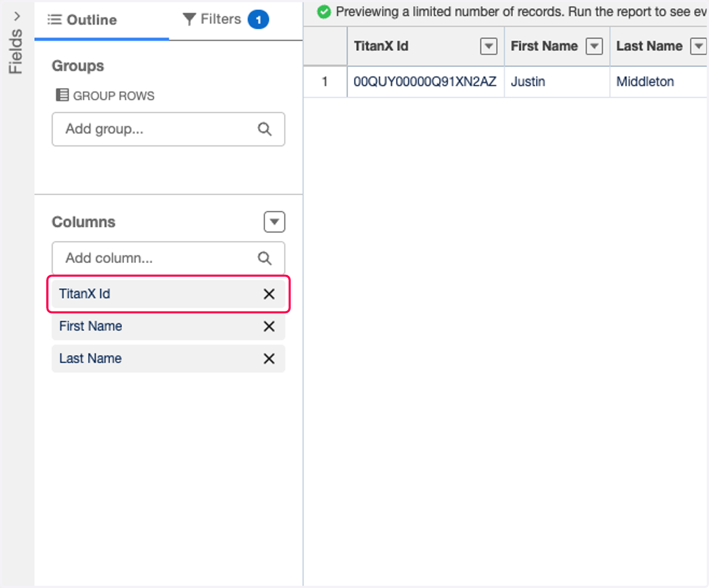Image resolution: width=709 pixels, height=588 pixels.
Task: Remove the Last Name column
Action: pos(269,359)
